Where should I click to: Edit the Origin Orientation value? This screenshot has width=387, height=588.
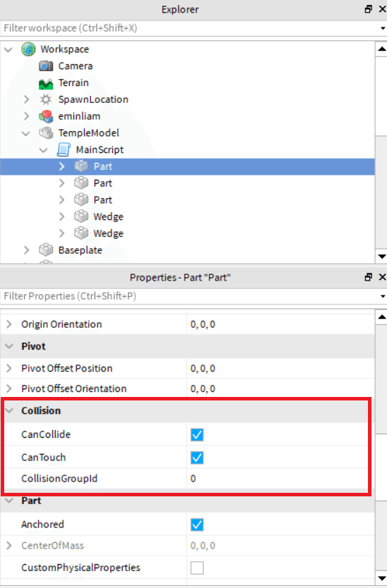pyautogui.click(x=280, y=324)
